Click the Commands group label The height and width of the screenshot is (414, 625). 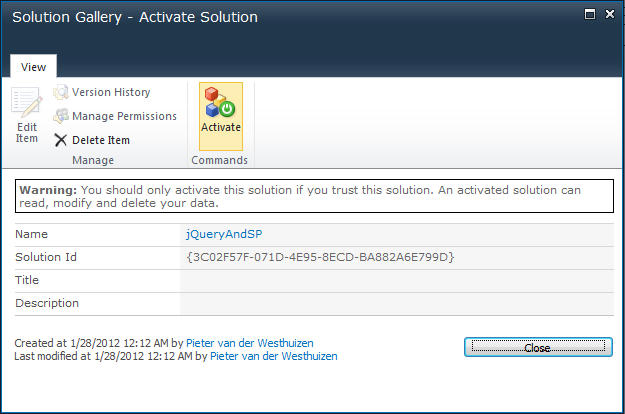pyautogui.click(x=220, y=160)
